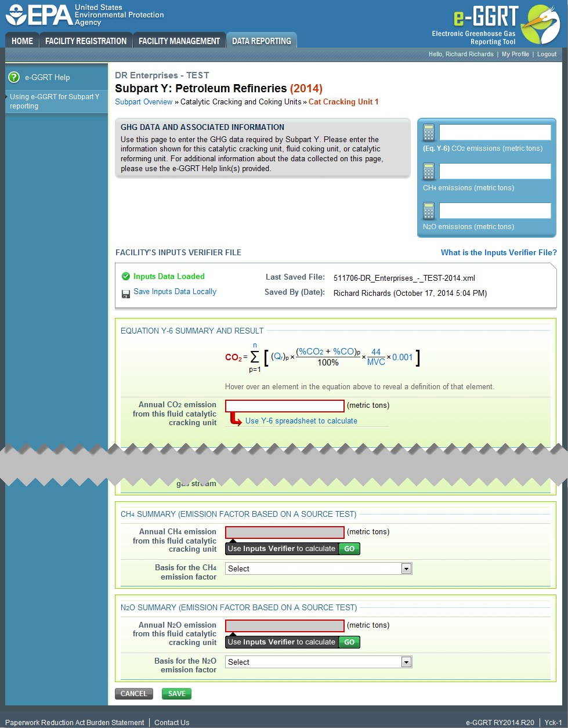This screenshot has width=568, height=728.
Task: Click the floppy disk save inputs icon
Action: pyautogui.click(x=125, y=293)
